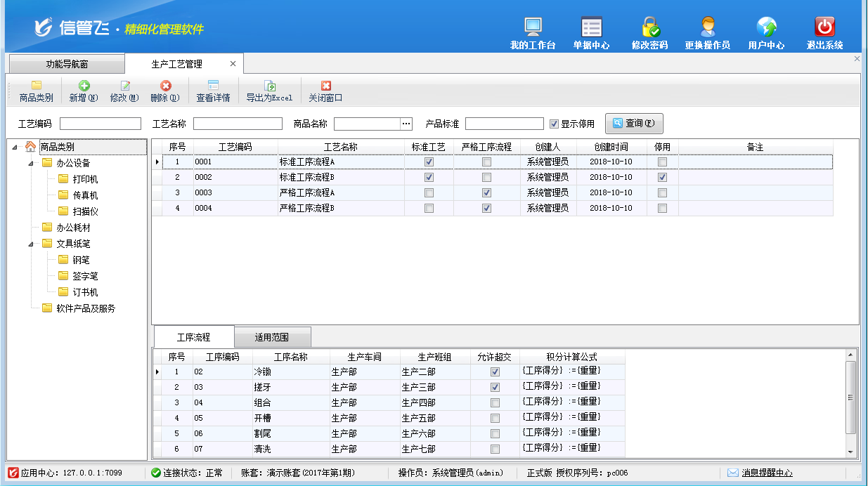Click the 查询 search button

(x=633, y=124)
